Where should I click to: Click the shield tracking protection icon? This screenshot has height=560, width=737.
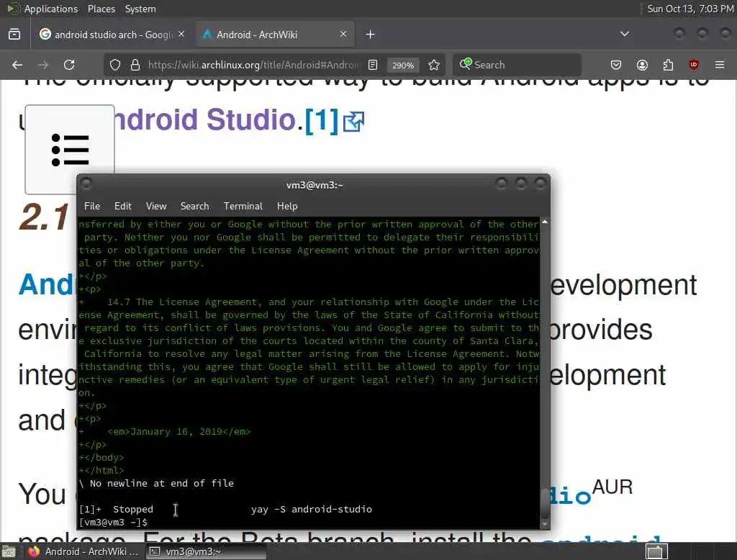point(115,65)
